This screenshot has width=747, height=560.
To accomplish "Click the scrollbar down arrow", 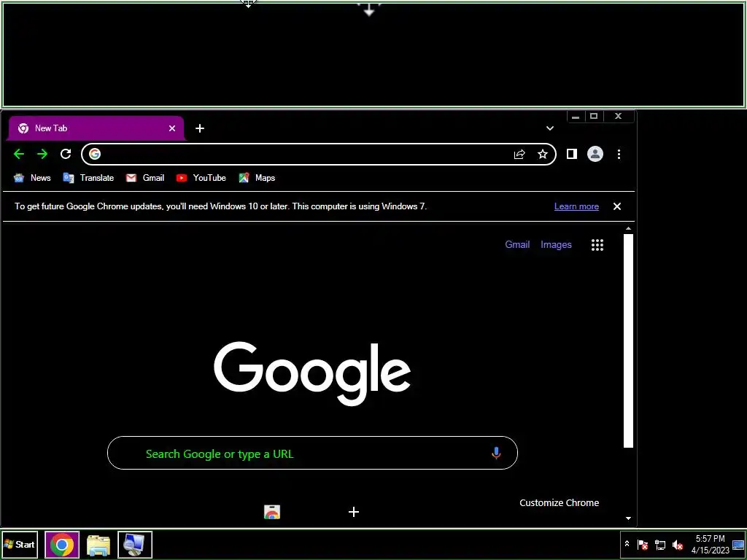I will tap(628, 518).
